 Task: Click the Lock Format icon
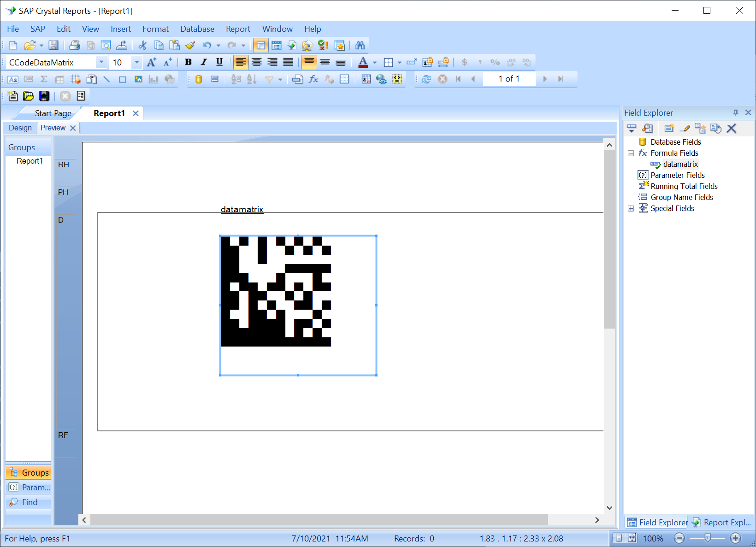pos(427,62)
